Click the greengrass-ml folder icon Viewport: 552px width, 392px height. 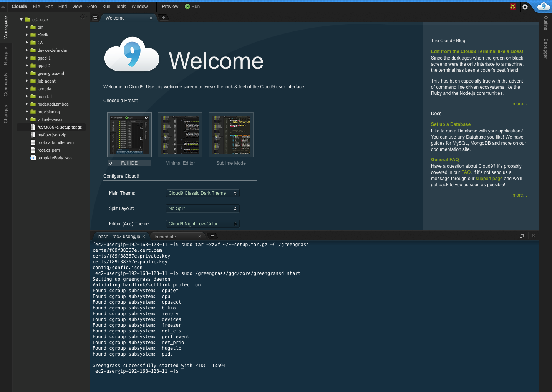coord(33,73)
